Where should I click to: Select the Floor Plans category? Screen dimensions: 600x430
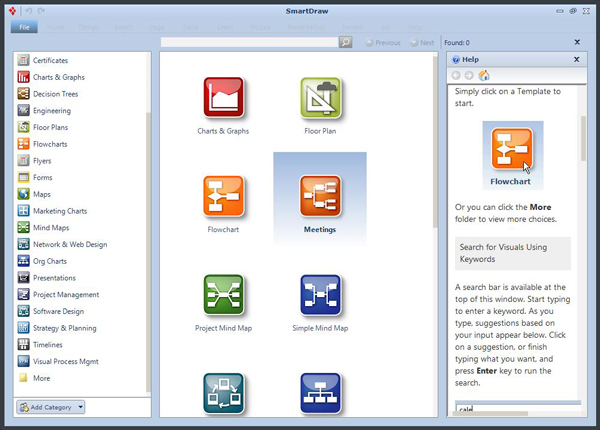(43, 127)
